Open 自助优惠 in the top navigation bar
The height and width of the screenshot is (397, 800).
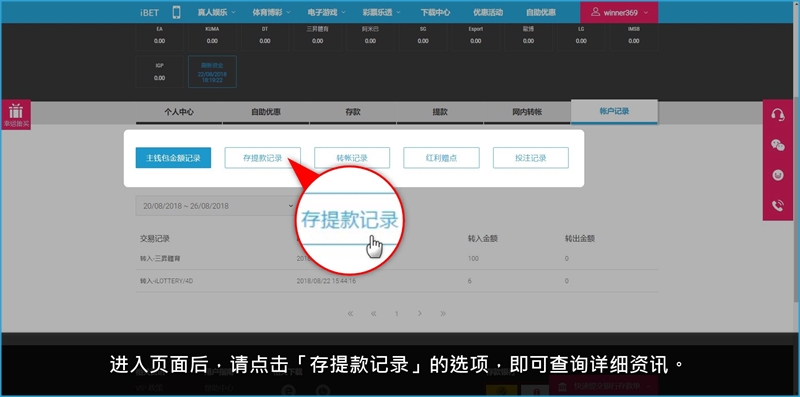[541, 12]
